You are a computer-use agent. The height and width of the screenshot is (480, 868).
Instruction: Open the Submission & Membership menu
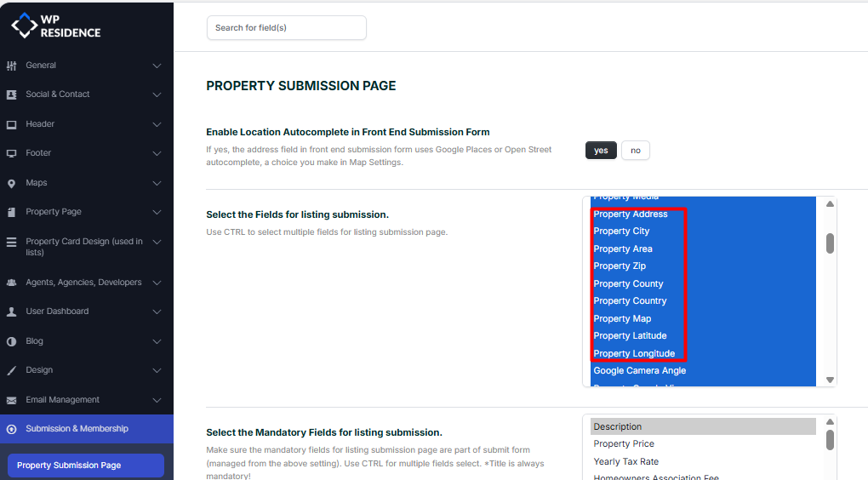point(77,429)
